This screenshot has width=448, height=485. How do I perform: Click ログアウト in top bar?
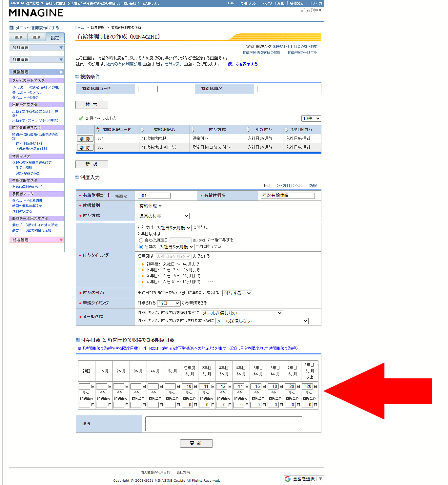[x=316, y=3]
